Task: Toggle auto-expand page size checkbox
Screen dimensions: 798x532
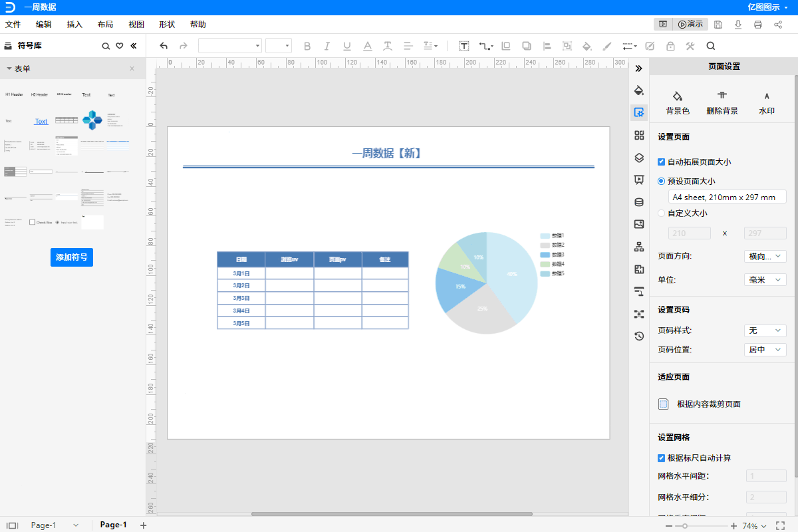Action: 661,162
